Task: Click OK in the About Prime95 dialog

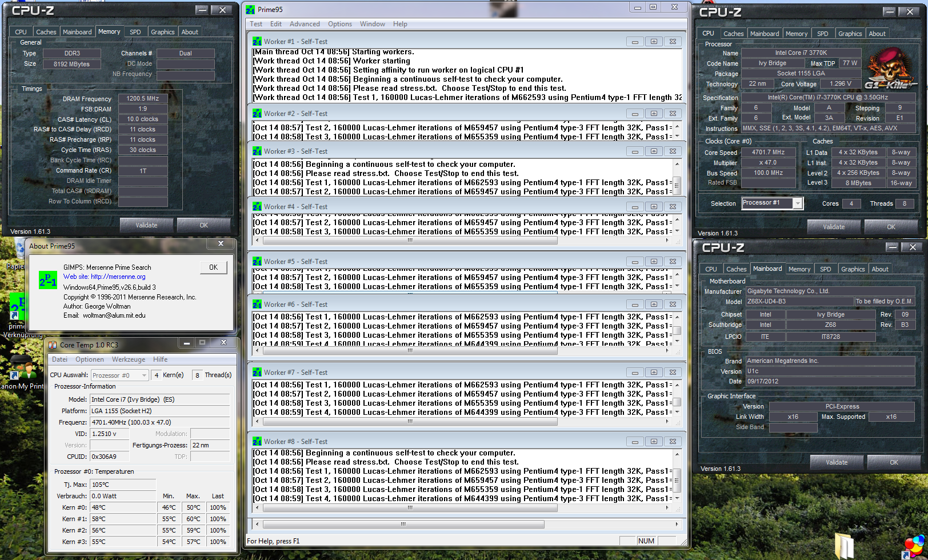Action: pos(213,267)
